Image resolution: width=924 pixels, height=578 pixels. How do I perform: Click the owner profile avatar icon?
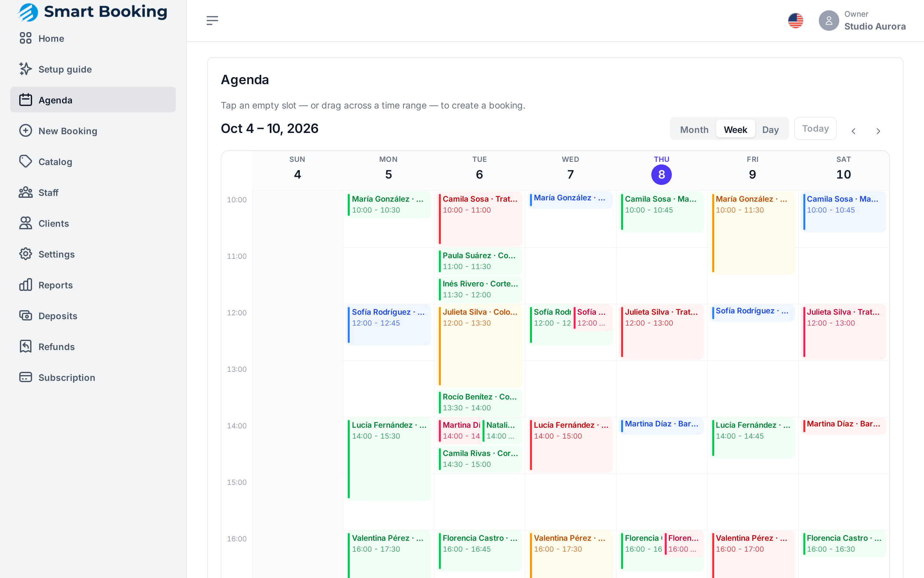click(x=828, y=21)
